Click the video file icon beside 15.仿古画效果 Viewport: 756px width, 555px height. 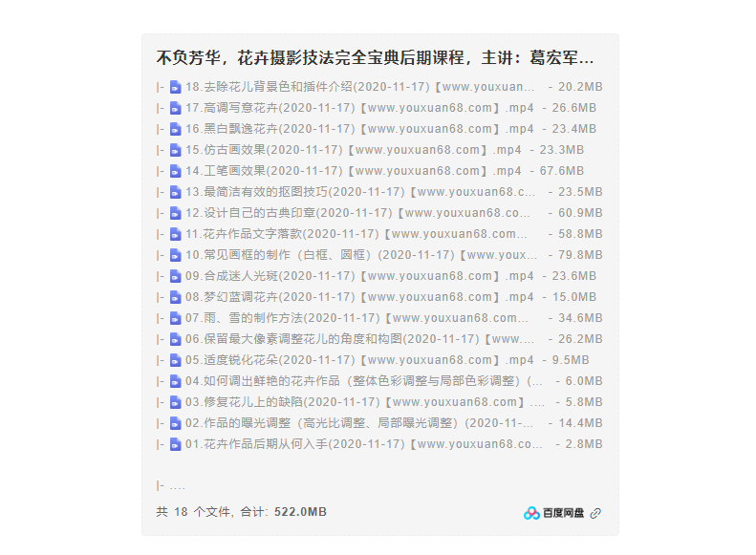[x=175, y=150]
